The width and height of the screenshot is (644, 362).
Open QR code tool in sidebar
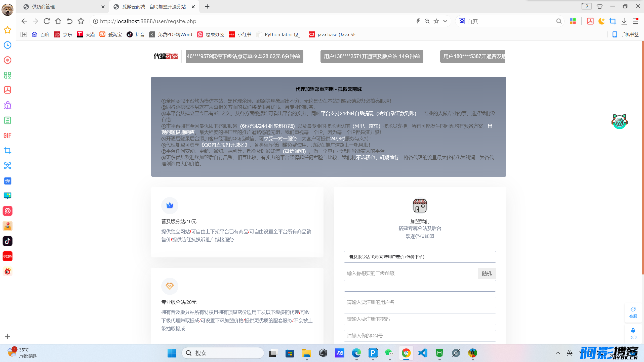pyautogui.click(x=8, y=75)
